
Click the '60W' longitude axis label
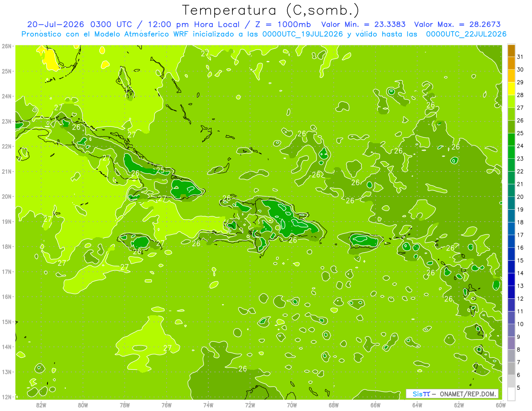(x=500, y=405)
